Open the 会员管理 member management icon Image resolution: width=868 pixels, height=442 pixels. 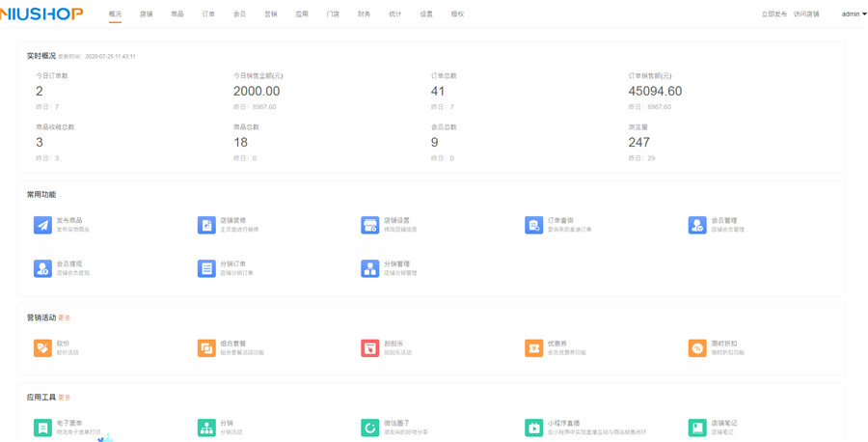[697, 225]
